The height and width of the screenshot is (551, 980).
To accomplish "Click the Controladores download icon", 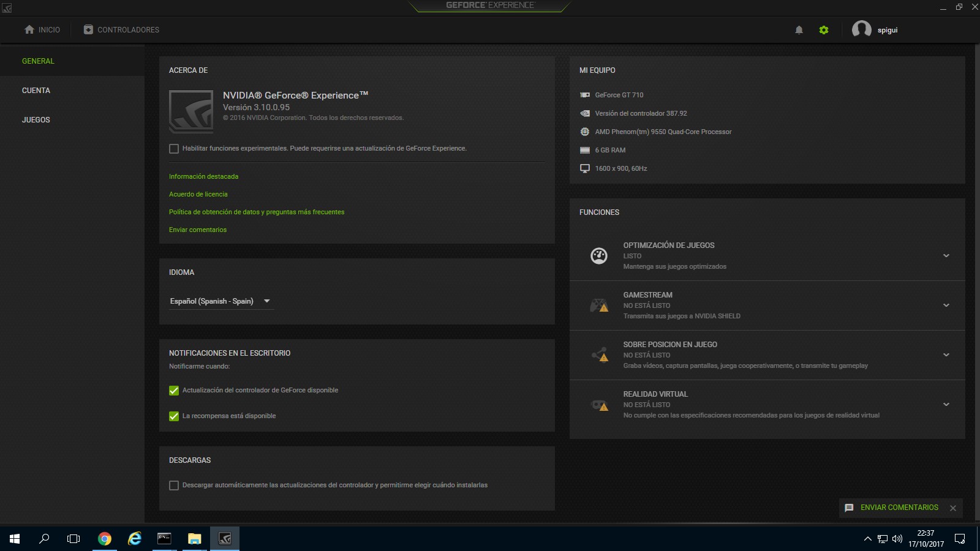I will pyautogui.click(x=88, y=29).
